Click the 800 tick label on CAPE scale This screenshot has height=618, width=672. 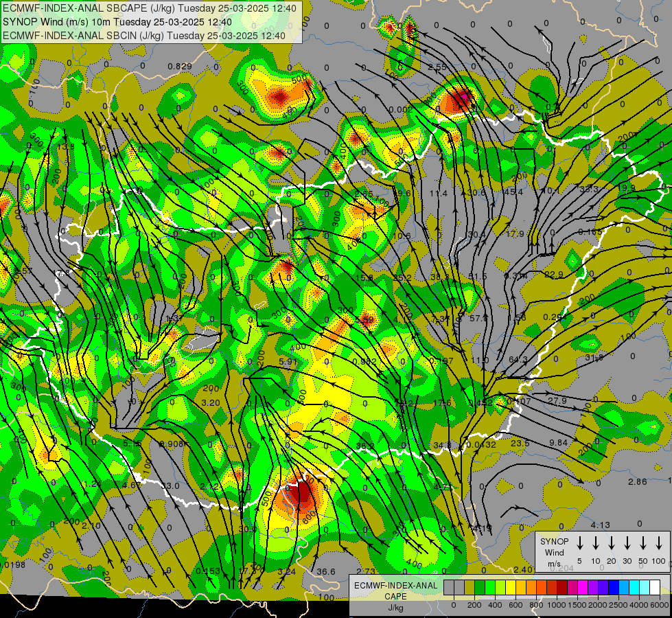536,605
